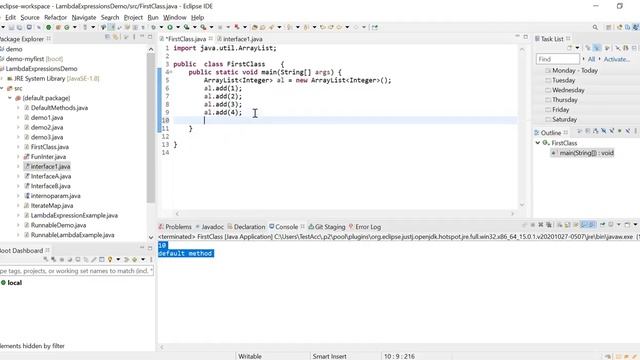The height and width of the screenshot is (360, 640).
Task: Click the Find field in Task List
Action: pos(558,59)
